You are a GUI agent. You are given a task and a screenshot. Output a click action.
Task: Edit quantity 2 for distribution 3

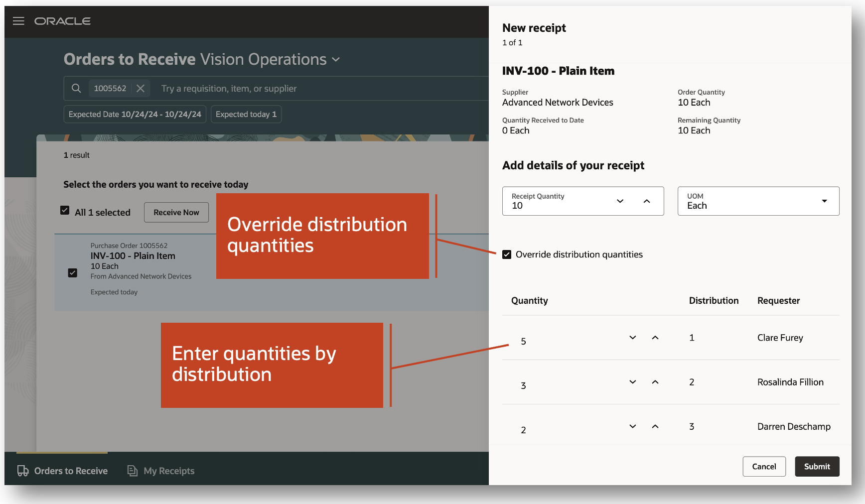(523, 430)
